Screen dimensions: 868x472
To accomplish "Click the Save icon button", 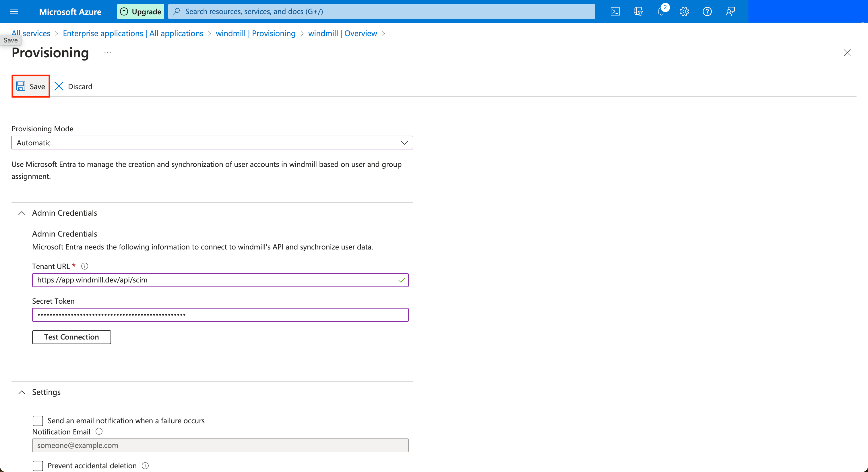I will tap(22, 87).
